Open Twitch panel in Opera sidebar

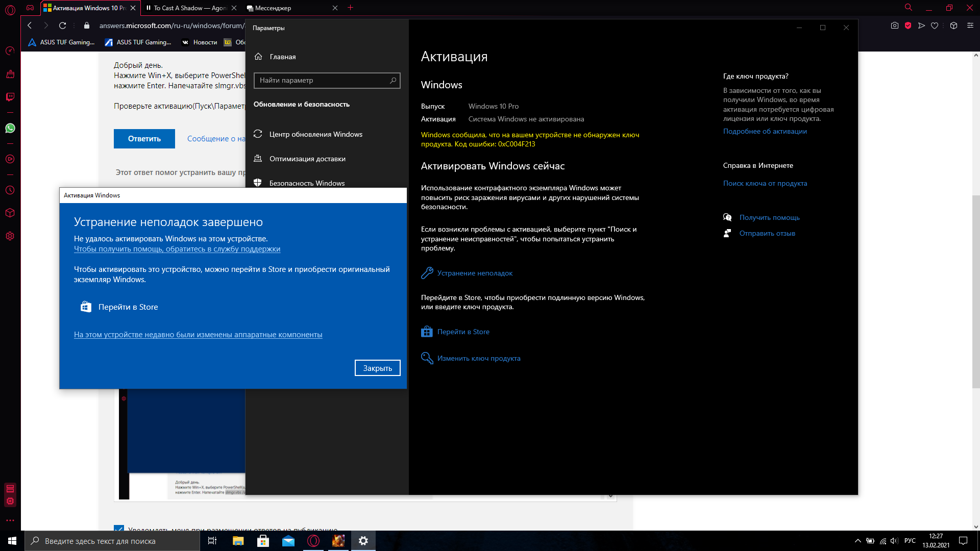pyautogui.click(x=10, y=97)
